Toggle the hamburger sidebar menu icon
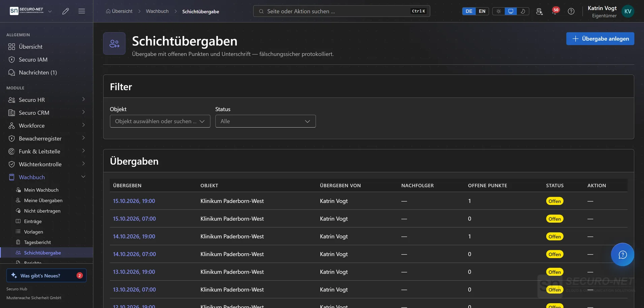Screen dimensions: 644x308 pos(82,11)
